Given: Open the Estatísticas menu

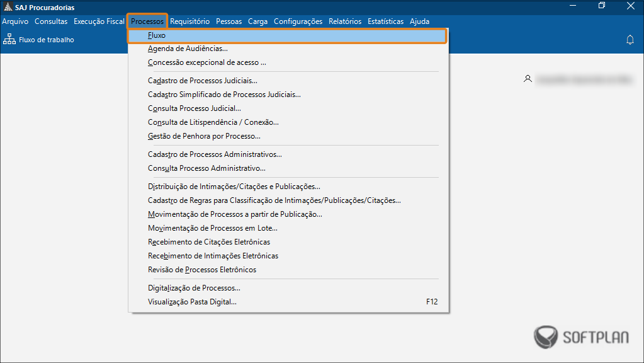Looking at the screenshot, I should coord(386,21).
